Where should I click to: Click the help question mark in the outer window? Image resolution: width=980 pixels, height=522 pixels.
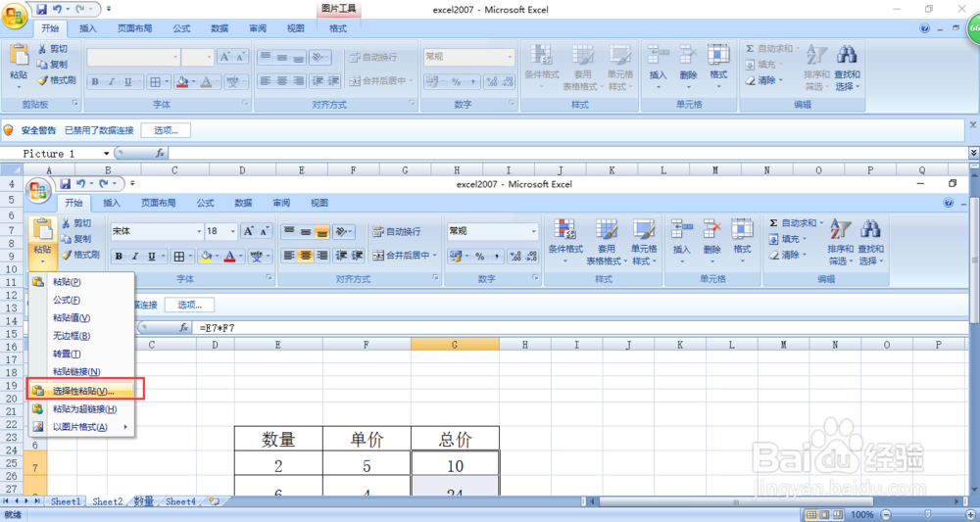tap(925, 28)
